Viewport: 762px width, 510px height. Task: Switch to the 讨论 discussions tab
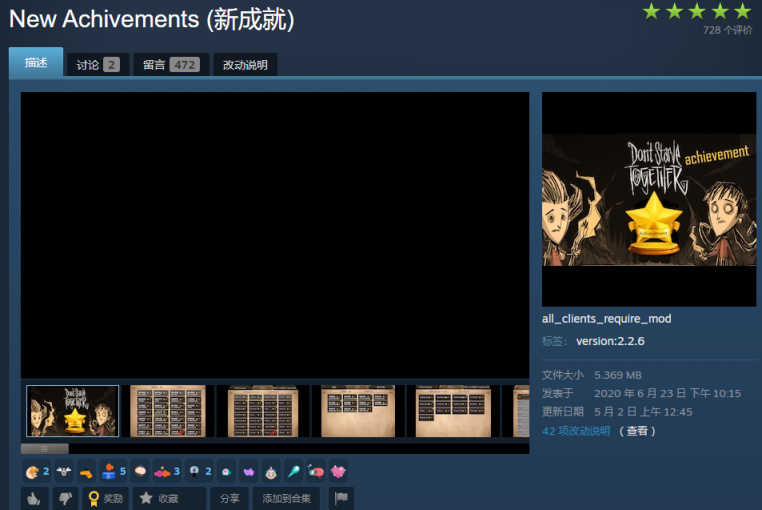pyautogui.click(x=98, y=65)
